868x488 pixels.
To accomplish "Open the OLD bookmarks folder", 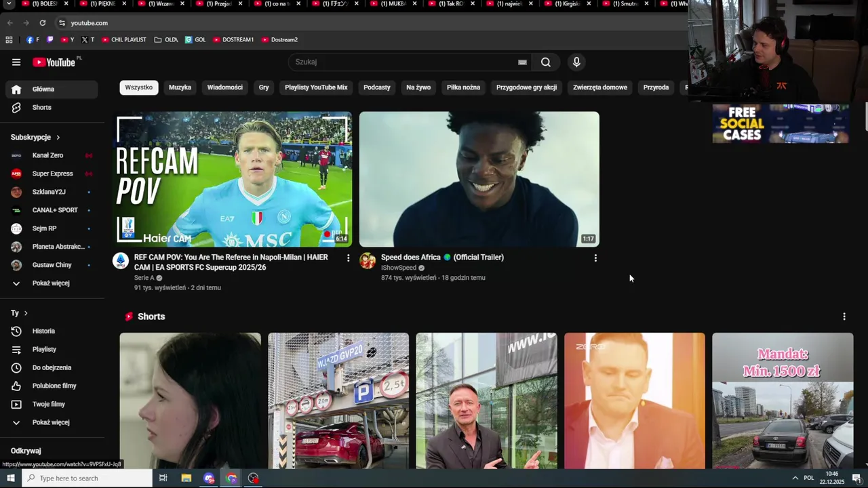I will (x=166, y=40).
